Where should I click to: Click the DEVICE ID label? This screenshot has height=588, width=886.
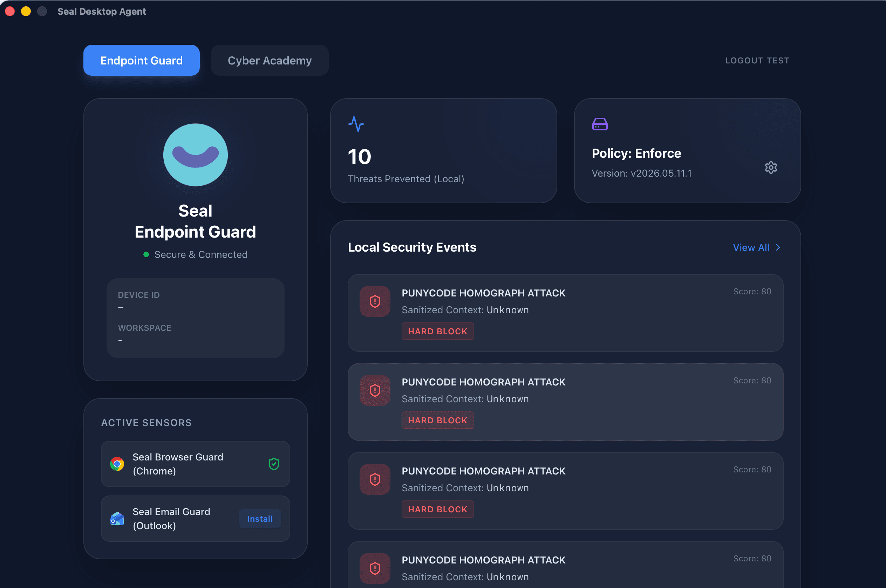click(139, 295)
